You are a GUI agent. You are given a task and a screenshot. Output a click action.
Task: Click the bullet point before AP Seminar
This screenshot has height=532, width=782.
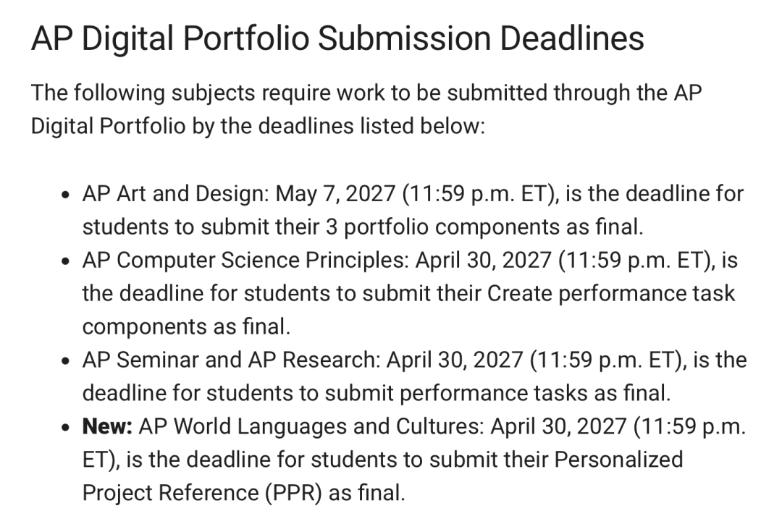65,361
